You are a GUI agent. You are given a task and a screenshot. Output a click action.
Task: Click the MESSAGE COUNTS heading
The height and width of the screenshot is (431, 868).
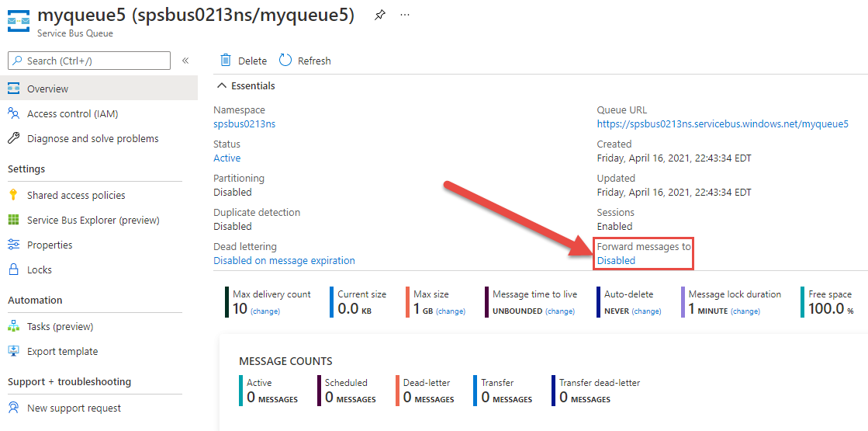point(285,361)
